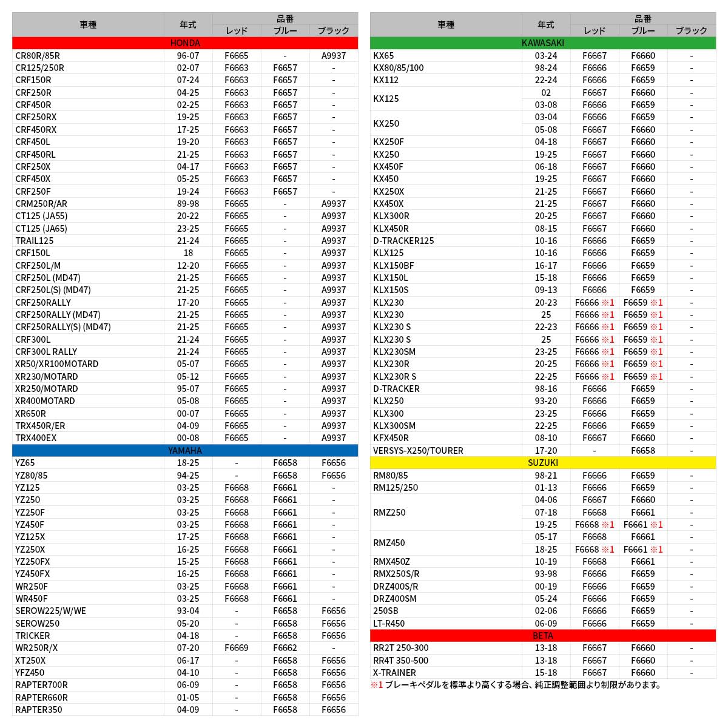
Task: Click the blue YAMAHA section header band
Action: pyautogui.click(x=185, y=451)
